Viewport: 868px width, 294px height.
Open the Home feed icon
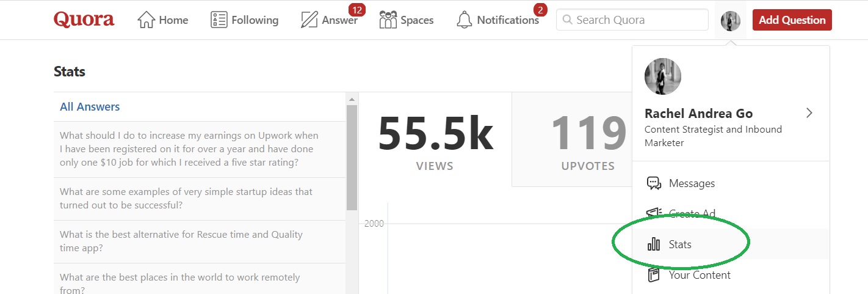146,20
